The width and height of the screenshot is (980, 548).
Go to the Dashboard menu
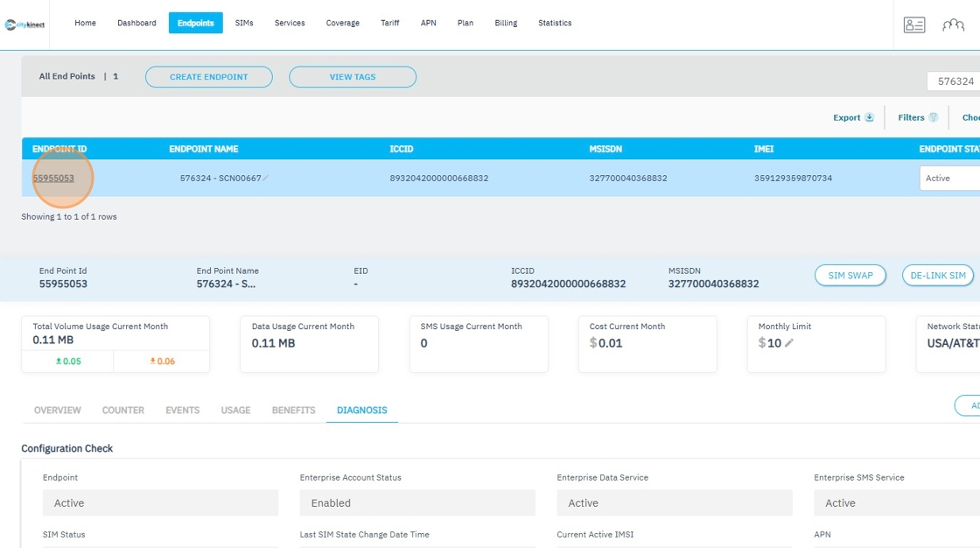pos(136,23)
